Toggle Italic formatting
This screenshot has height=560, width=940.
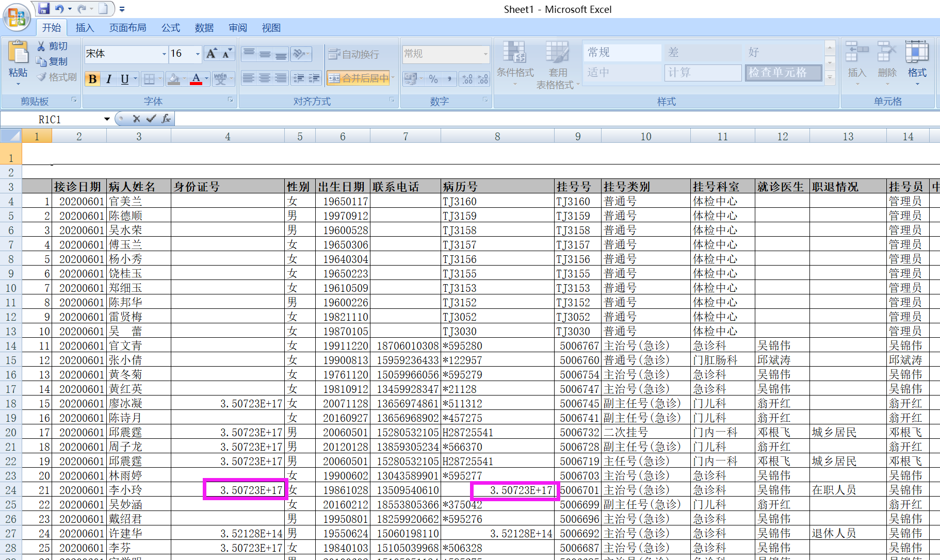109,79
